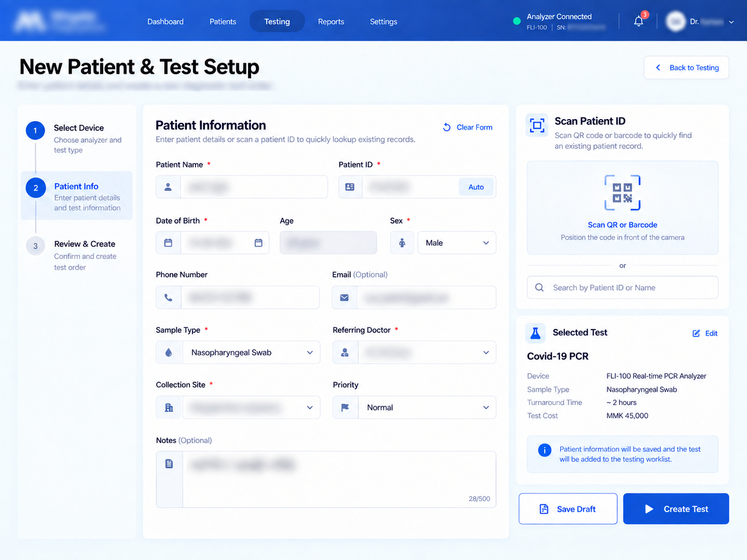Screen dimensions: 747x560
Task: Click the ID card icon in Patient ID
Action: click(350, 187)
